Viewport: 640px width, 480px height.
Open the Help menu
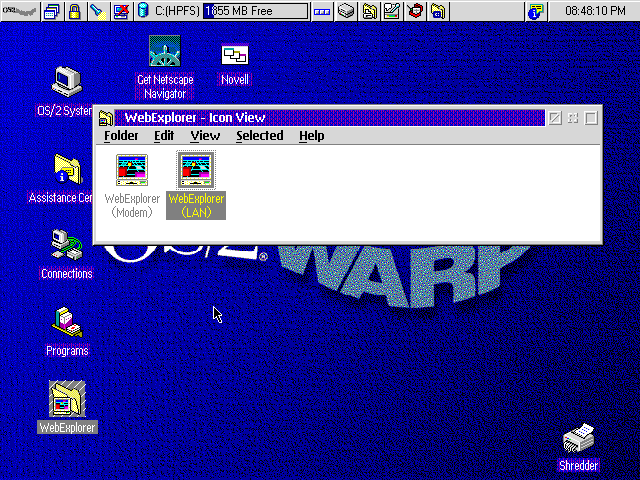pyautogui.click(x=311, y=136)
